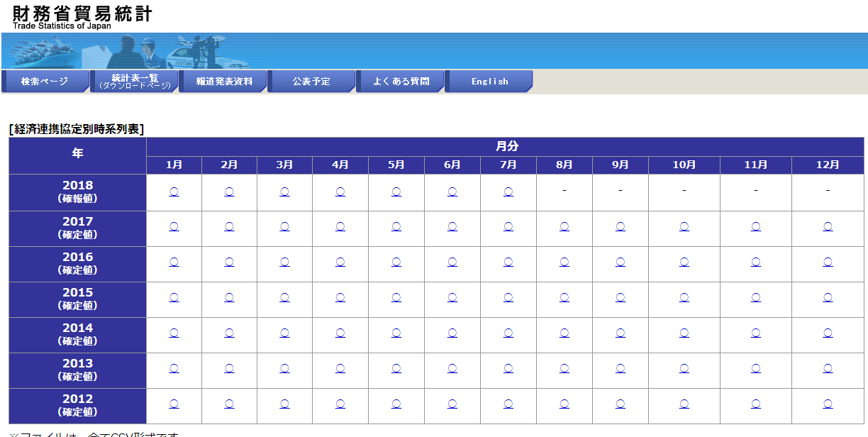The width and height of the screenshot is (868, 437).
Task: Open the 2013 3月 data link
Action: 284,369
